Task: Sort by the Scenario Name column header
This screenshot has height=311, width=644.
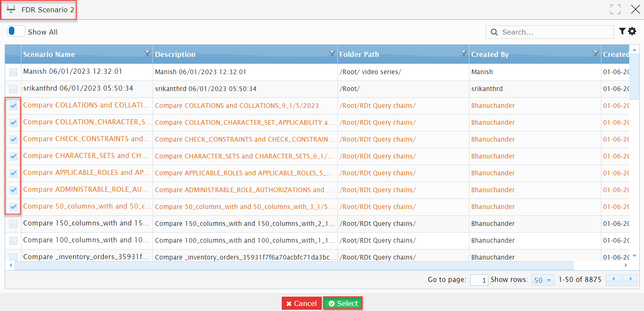Action: coord(49,54)
